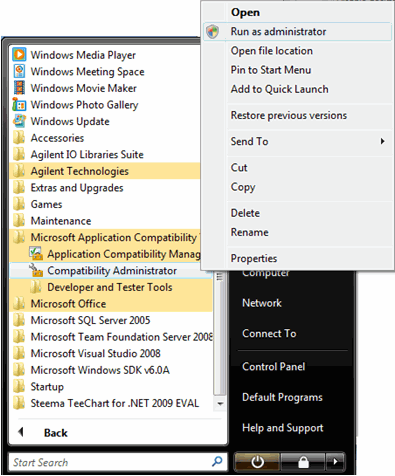Choose Cut in context menu
The width and height of the screenshot is (395, 476).
(239, 167)
